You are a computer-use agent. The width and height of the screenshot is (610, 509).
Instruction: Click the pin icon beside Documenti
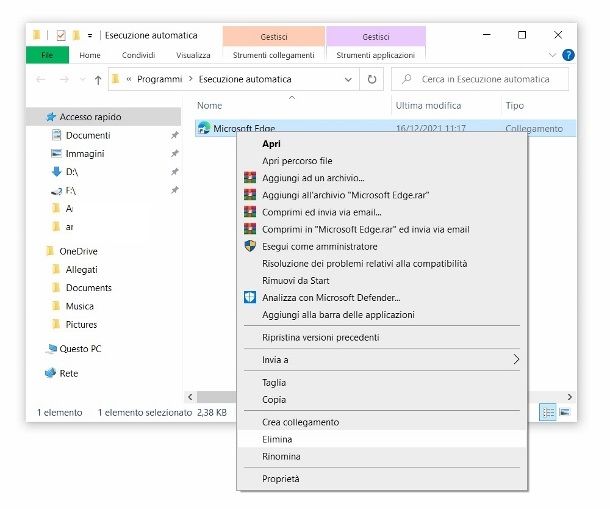click(175, 135)
